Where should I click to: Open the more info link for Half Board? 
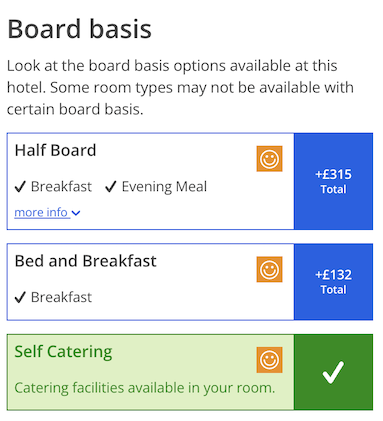pos(47,212)
